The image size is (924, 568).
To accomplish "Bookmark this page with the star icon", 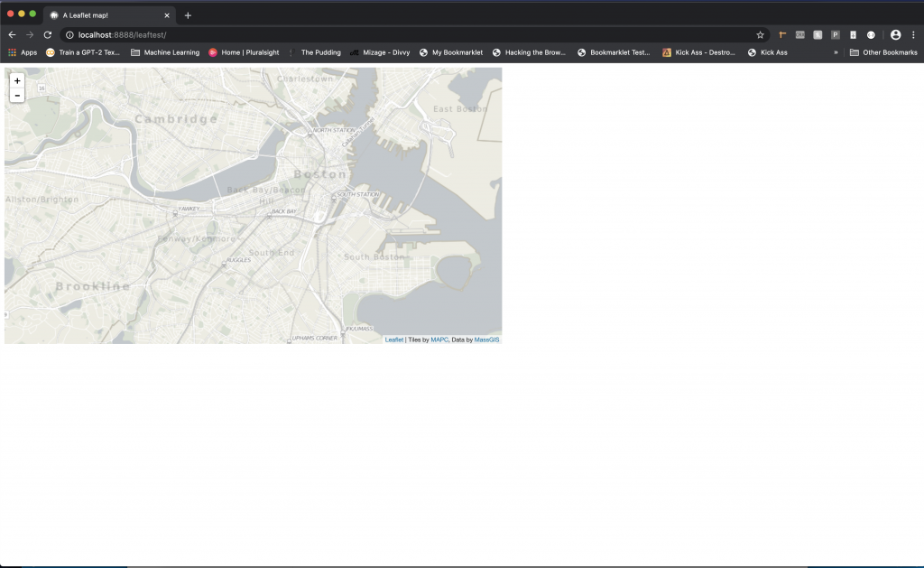I will (x=760, y=34).
